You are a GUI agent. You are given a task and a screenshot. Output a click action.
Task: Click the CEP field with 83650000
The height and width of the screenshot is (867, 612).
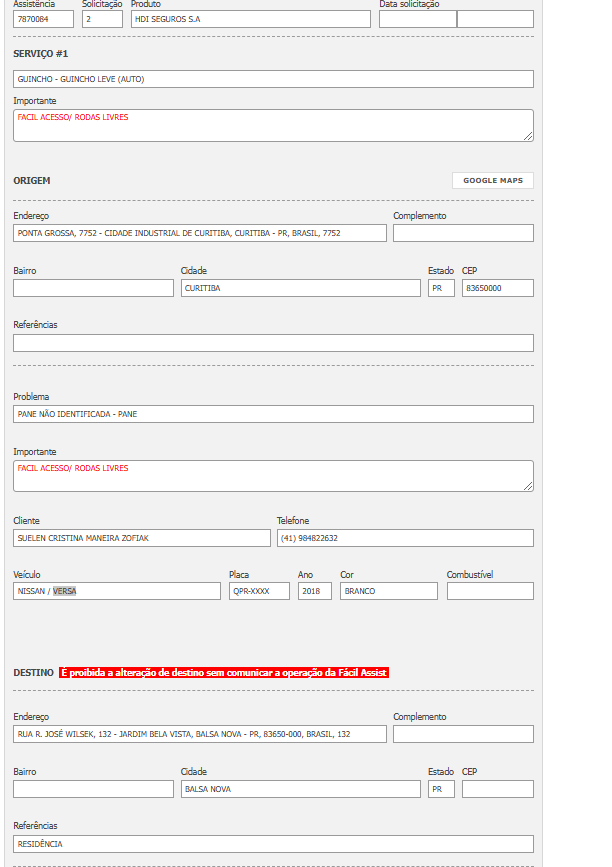(x=497, y=288)
